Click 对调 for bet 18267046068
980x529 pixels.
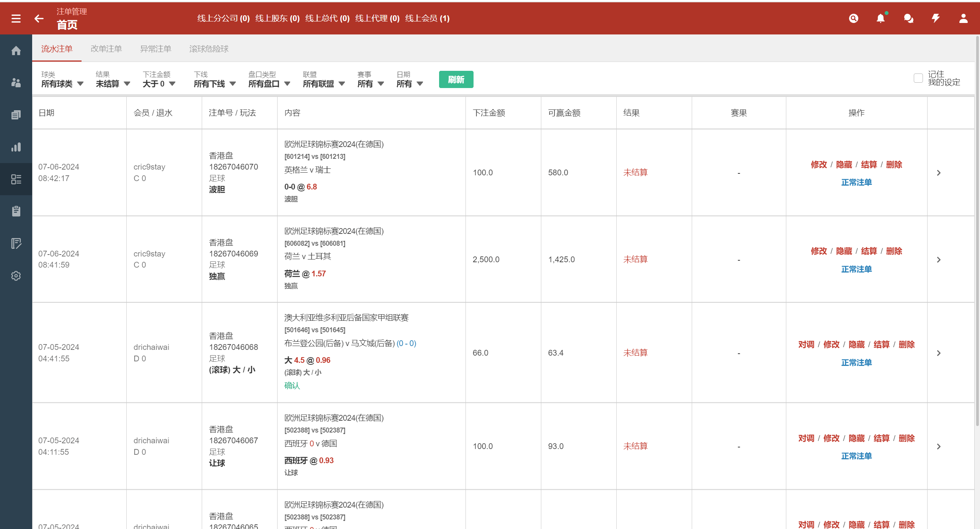click(806, 345)
